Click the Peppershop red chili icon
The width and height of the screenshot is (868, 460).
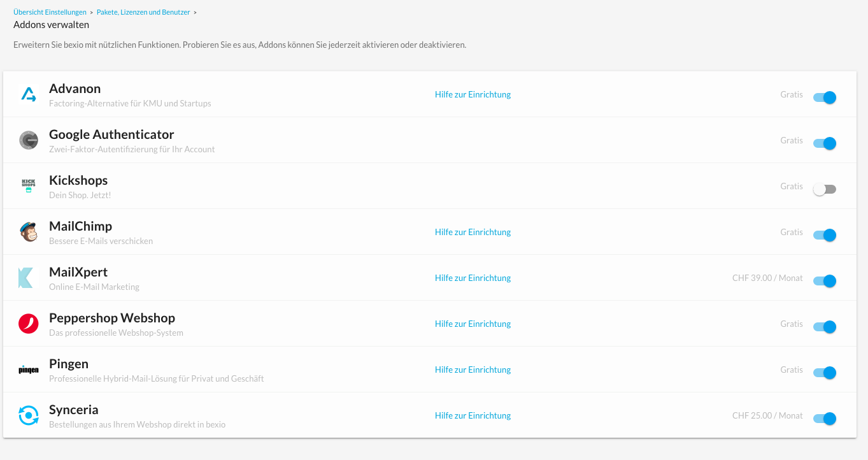(x=29, y=324)
